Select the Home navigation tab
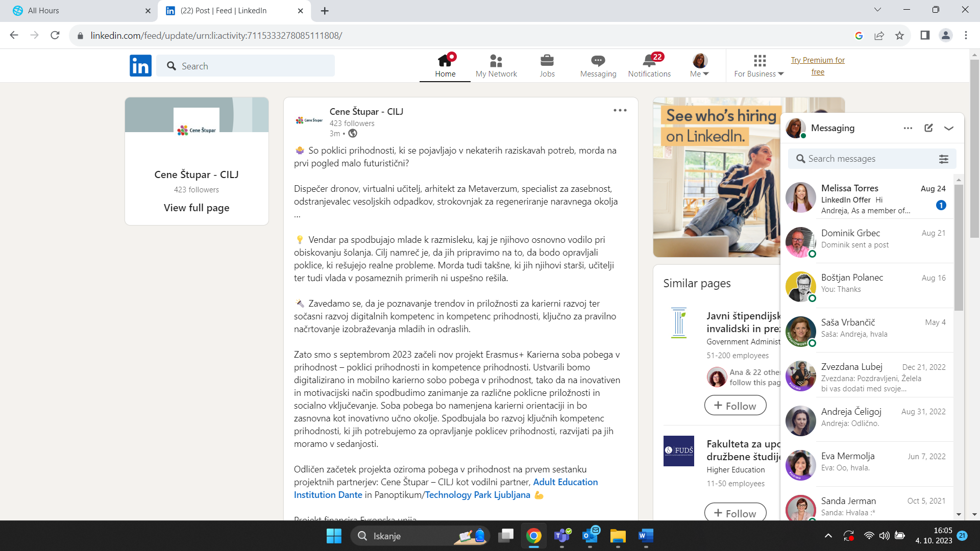The width and height of the screenshot is (980, 551). point(445,66)
